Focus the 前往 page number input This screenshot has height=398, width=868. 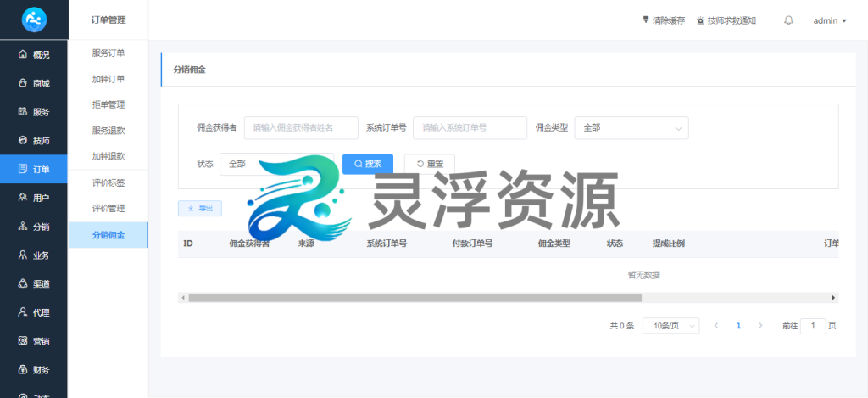tap(813, 326)
